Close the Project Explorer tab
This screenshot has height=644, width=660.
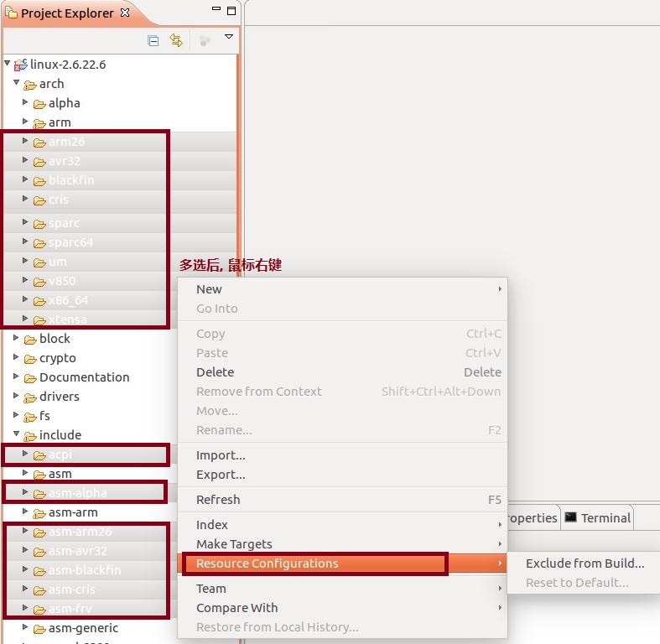click(125, 13)
